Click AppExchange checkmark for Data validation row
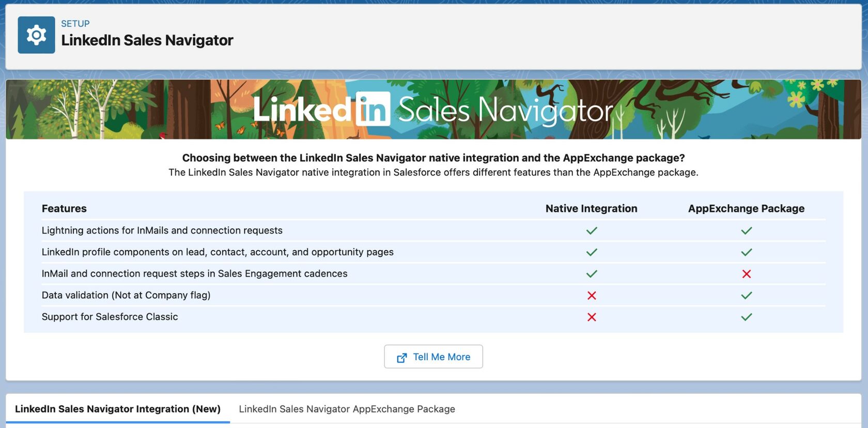This screenshot has height=428, width=868. 746,296
